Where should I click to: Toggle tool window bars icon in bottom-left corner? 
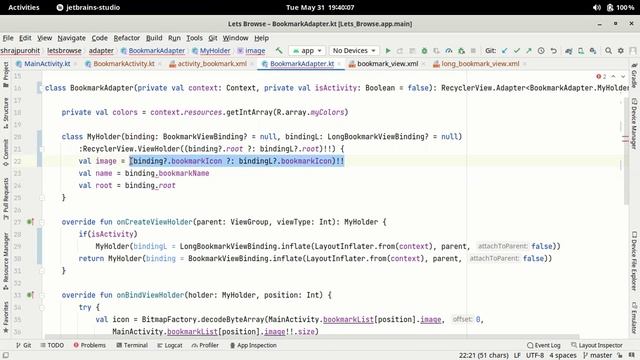pos(6,355)
